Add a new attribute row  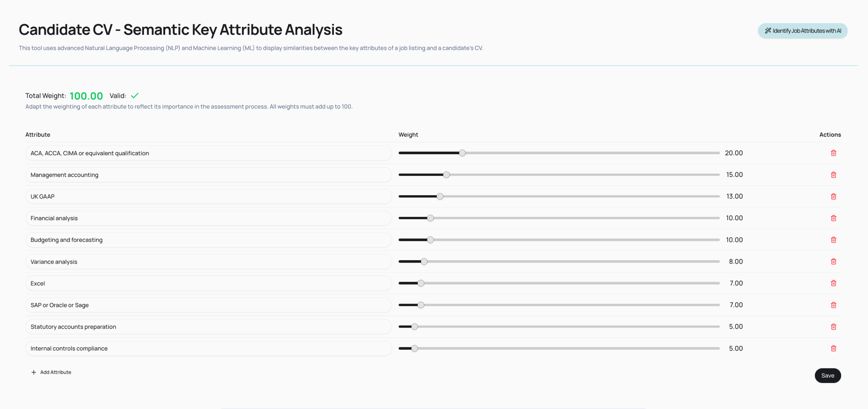51,372
